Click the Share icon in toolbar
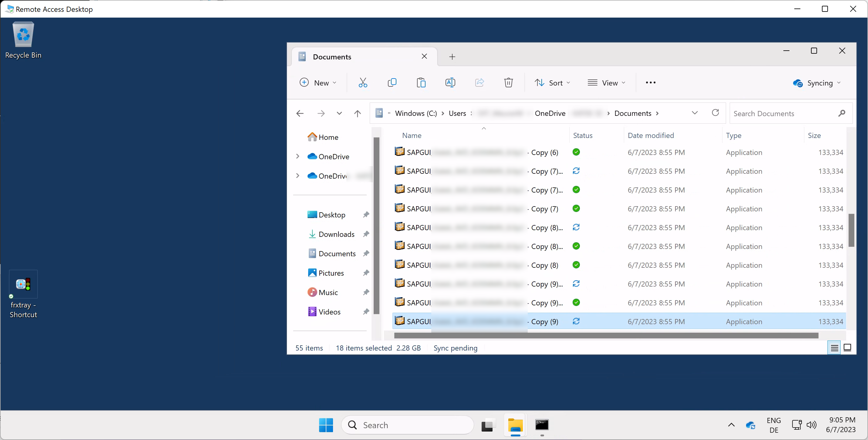 pyautogui.click(x=479, y=82)
